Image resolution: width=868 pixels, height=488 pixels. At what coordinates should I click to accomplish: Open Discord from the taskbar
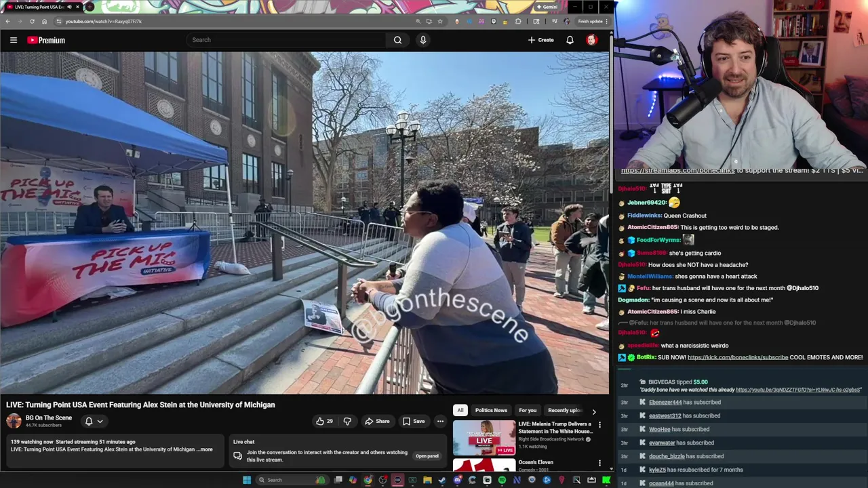pos(458,480)
